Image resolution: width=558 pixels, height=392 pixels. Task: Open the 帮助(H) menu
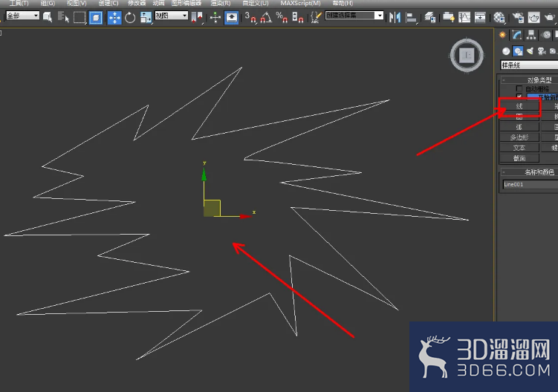point(343,3)
